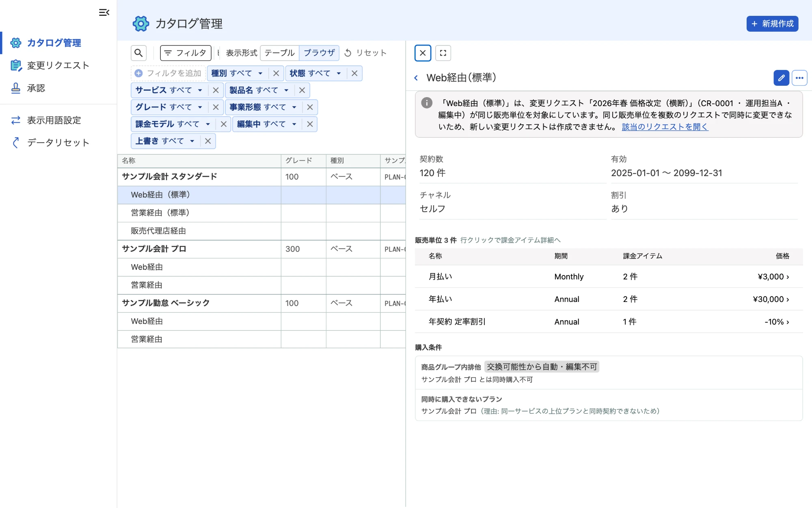Select the サンプル会計 プロ row
This screenshot has height=508, width=812.
pos(261,249)
